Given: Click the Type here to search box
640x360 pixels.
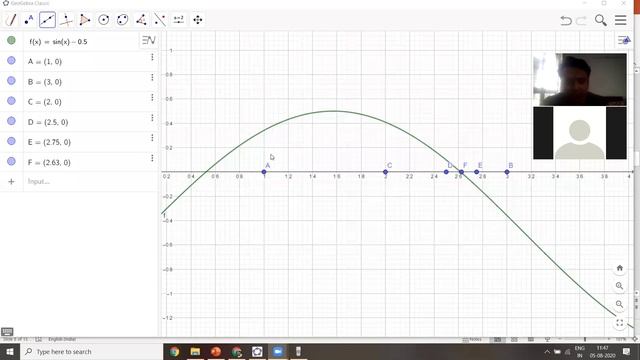Looking at the screenshot, I should coord(91,351).
